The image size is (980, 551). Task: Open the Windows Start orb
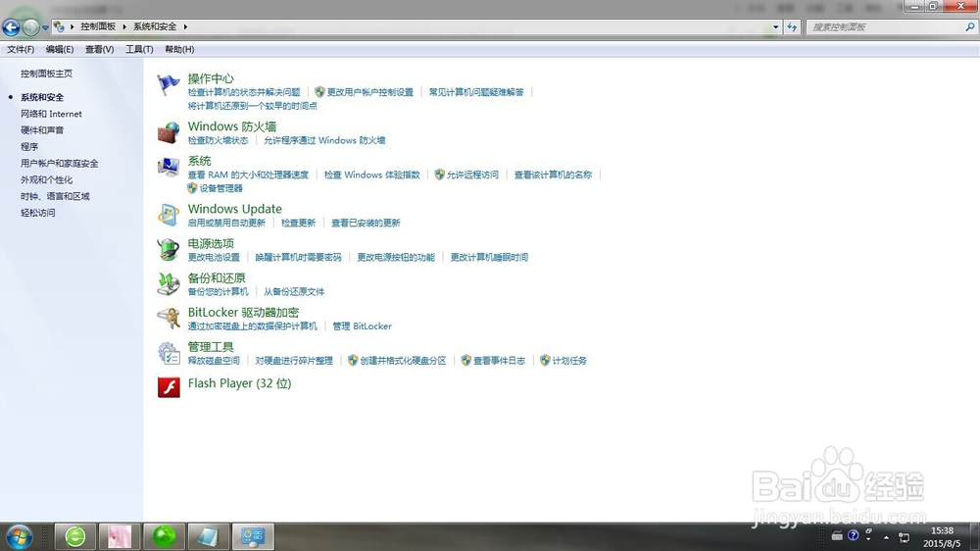(19, 536)
